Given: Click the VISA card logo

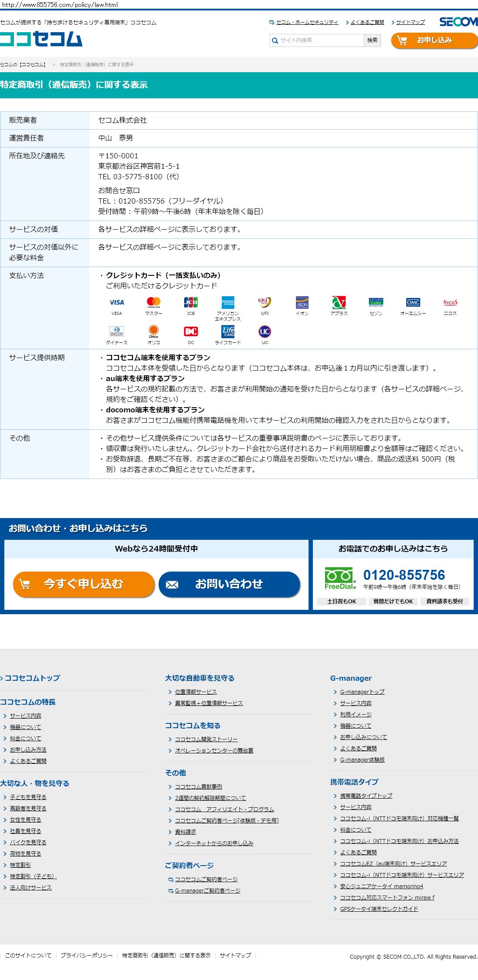Looking at the screenshot, I should (116, 302).
